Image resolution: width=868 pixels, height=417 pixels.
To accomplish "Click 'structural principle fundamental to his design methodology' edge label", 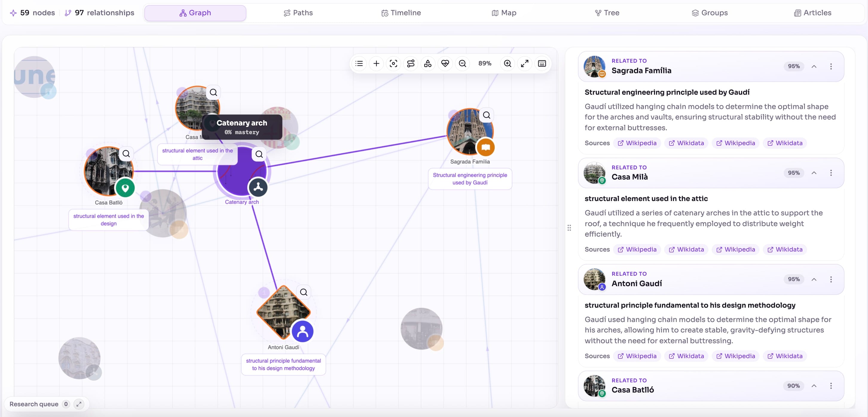I will click(x=283, y=364).
